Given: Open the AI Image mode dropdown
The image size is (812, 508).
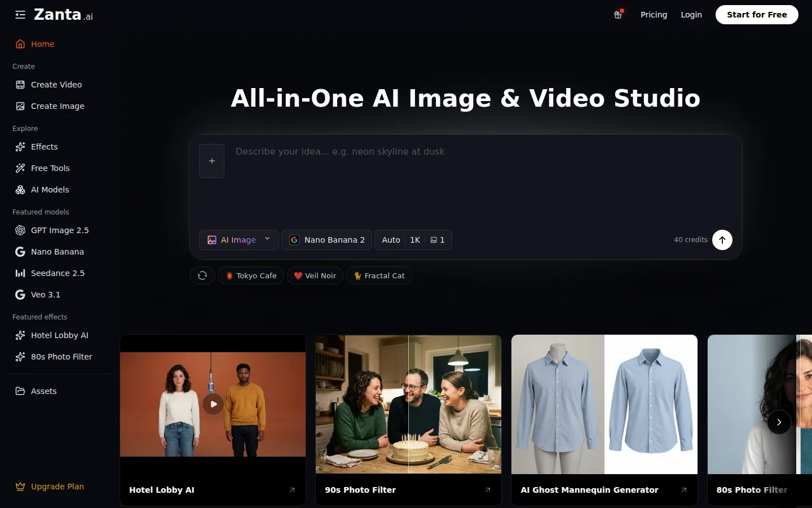Looking at the screenshot, I should (239, 240).
